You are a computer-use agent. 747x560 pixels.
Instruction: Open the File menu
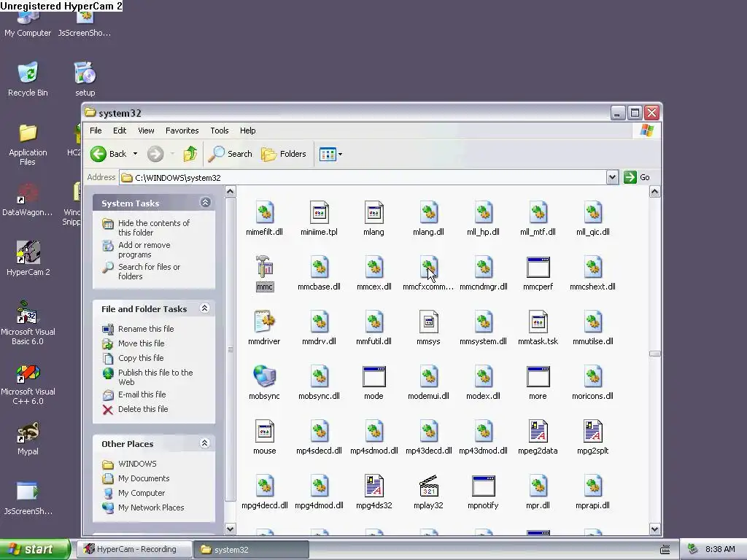point(96,131)
